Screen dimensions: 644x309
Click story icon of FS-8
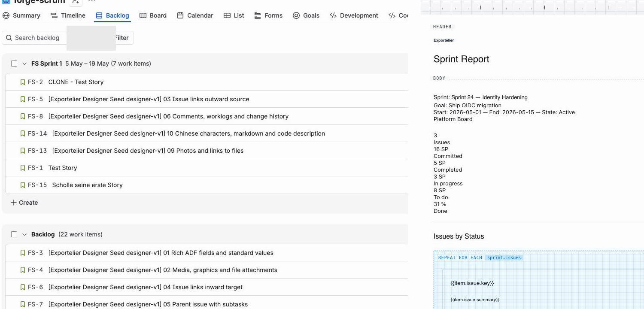click(x=23, y=116)
